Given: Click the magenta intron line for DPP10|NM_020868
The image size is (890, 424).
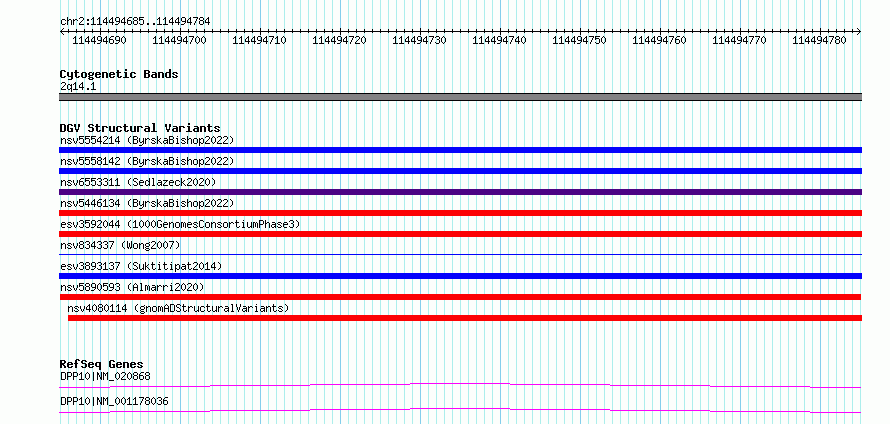Looking at the screenshot, I should pyautogui.click(x=460, y=385).
